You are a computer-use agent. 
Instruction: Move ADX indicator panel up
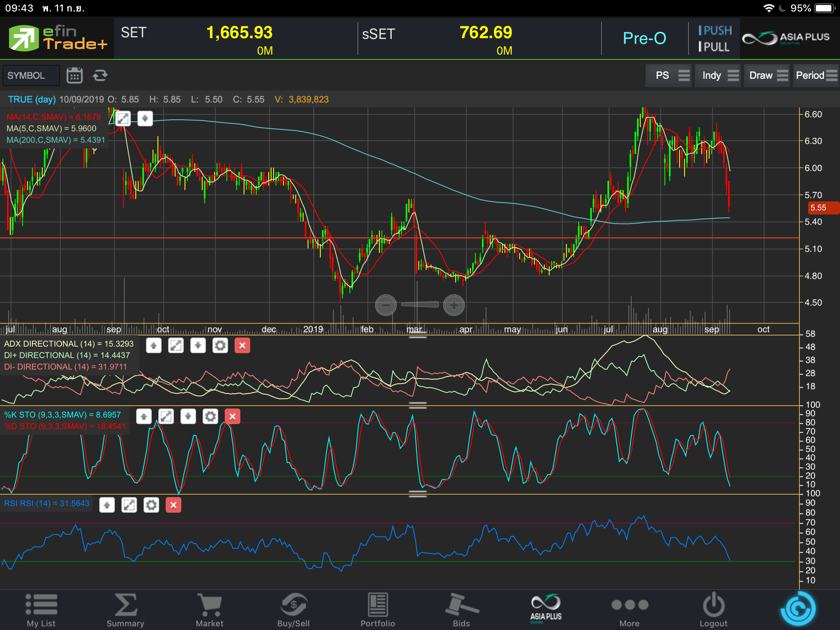[154, 345]
